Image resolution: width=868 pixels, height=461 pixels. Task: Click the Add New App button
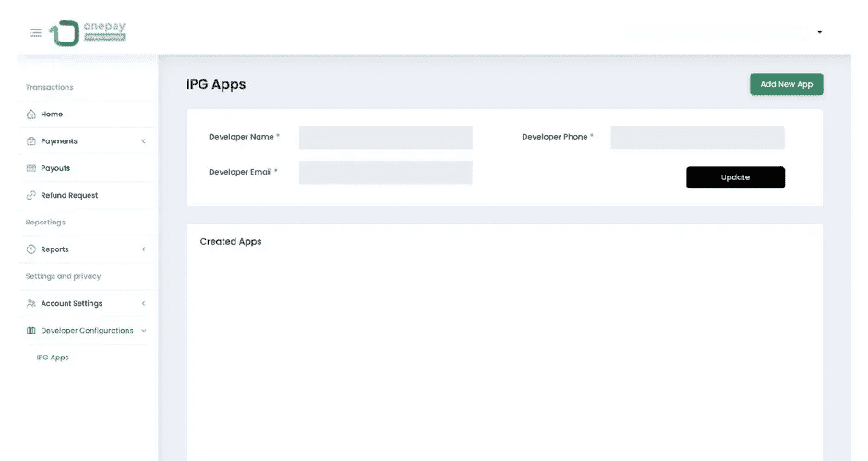[786, 84]
